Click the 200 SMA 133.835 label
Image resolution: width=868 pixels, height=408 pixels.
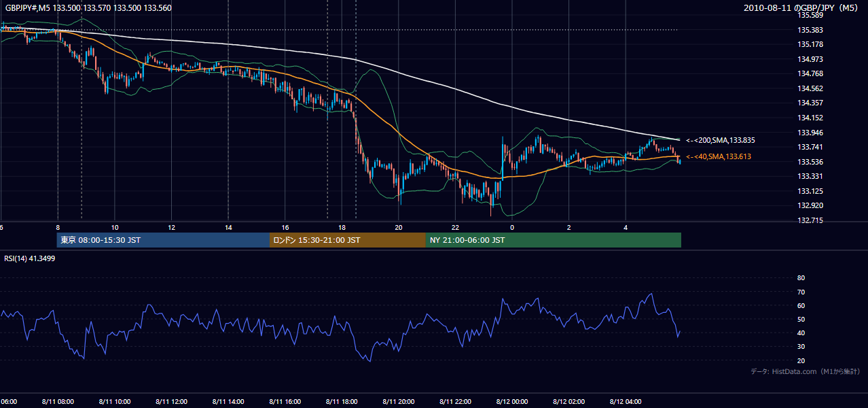point(720,140)
